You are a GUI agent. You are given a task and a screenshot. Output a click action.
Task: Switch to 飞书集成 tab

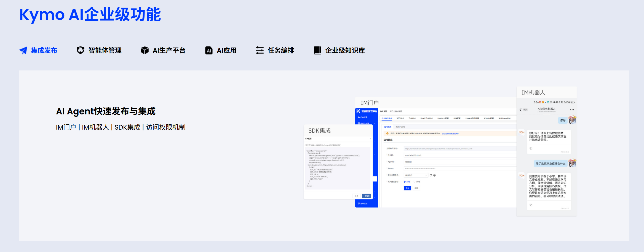[x=412, y=118]
